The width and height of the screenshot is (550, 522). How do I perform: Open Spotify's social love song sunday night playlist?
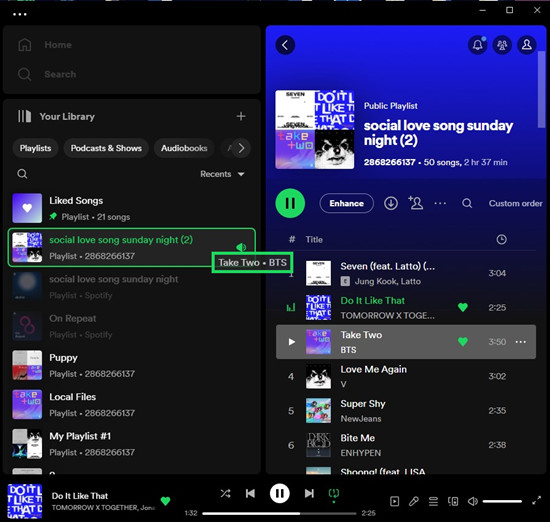[132, 287]
